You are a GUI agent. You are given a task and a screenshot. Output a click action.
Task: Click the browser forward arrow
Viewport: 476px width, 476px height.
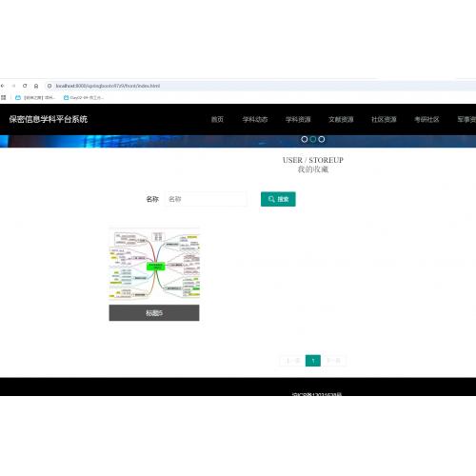pos(13,86)
